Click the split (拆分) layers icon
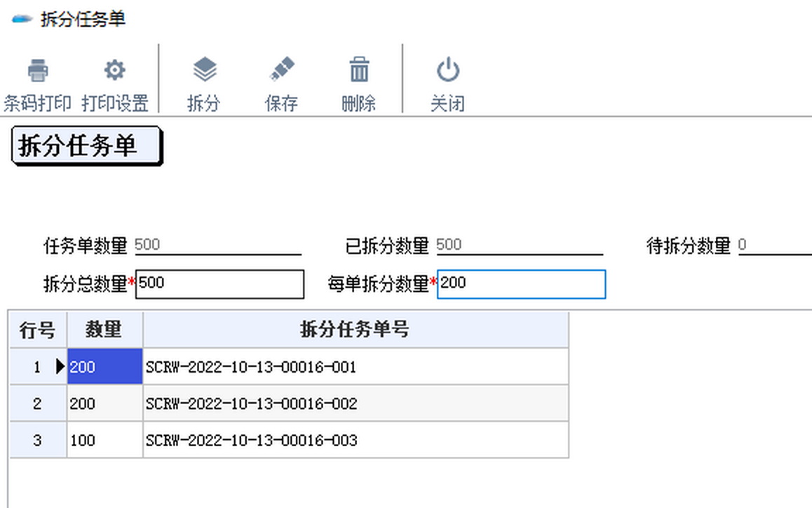 pos(204,71)
